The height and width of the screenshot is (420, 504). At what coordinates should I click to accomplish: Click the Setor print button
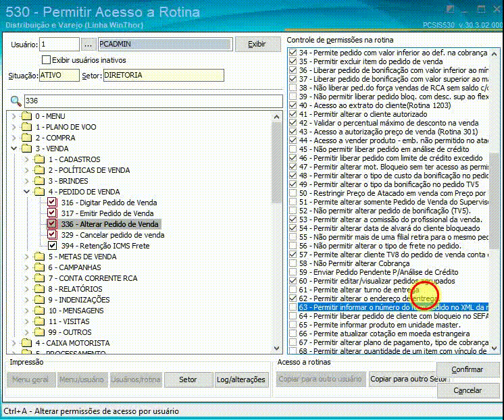(188, 379)
